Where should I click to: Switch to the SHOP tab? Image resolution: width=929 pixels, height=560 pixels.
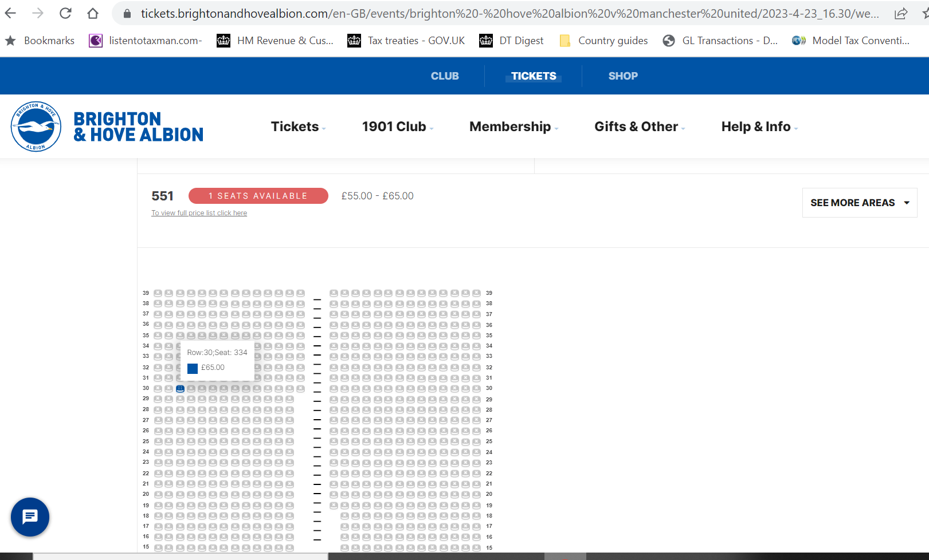click(x=623, y=76)
